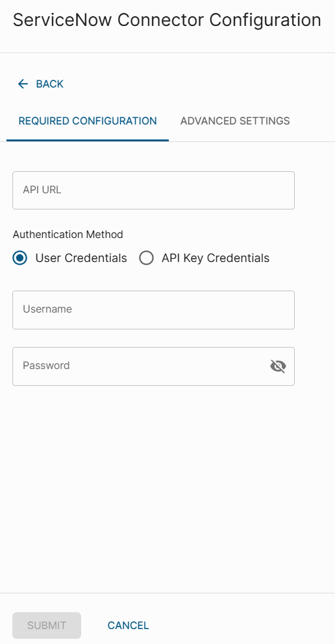Cancel the connector configuration

[129, 626]
